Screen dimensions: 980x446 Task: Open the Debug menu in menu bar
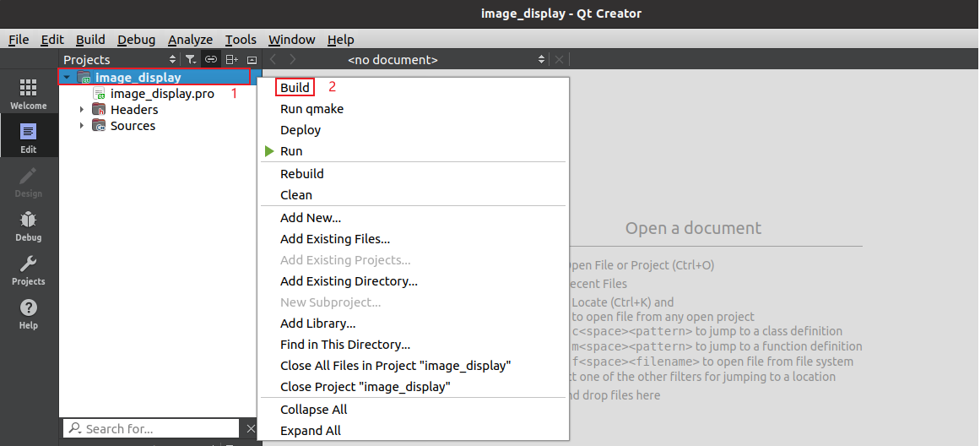[x=136, y=40]
